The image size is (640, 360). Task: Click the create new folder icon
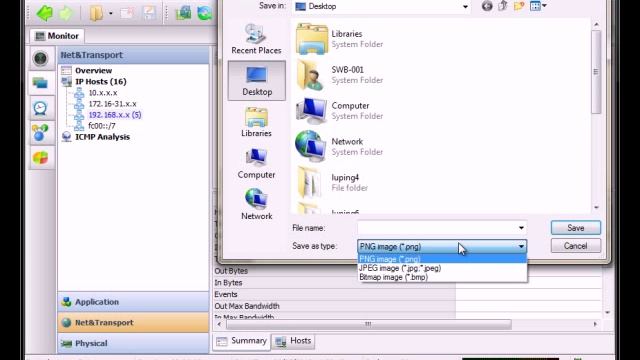pos(519,6)
